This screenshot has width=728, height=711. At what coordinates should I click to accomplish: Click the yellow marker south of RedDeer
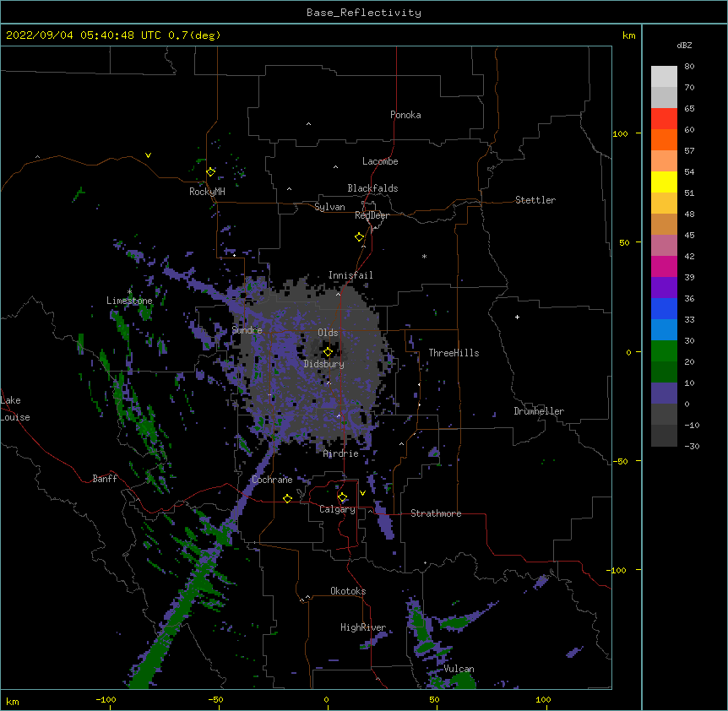pos(359,237)
